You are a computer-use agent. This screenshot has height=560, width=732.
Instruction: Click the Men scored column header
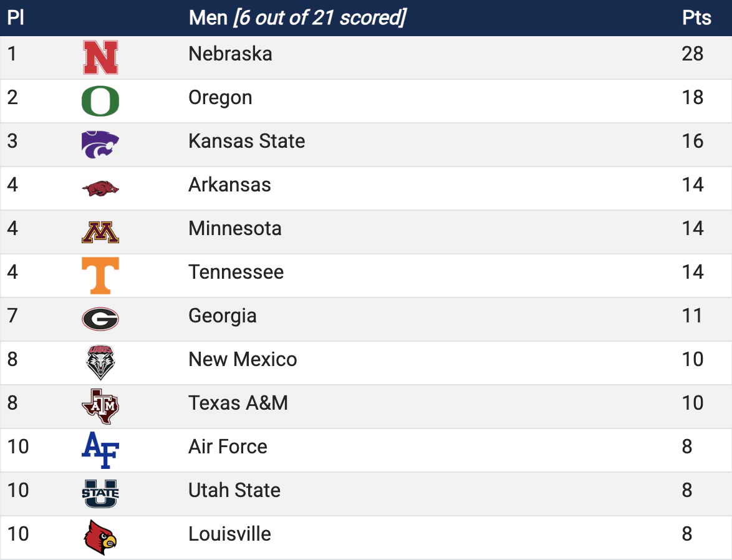tap(298, 17)
